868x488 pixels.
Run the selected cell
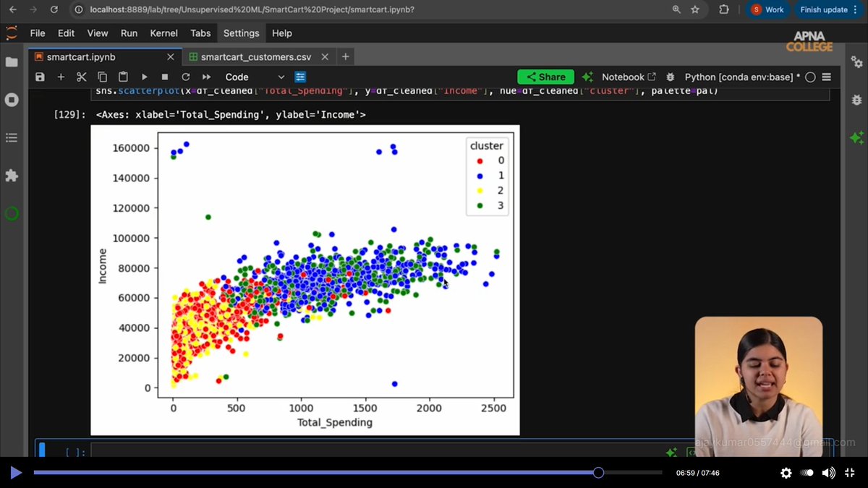click(x=144, y=77)
